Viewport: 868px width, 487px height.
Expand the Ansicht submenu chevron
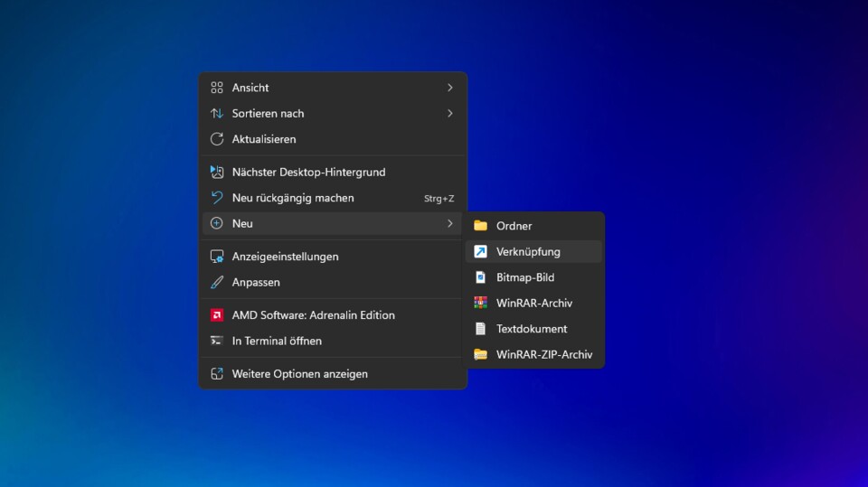[x=449, y=88]
